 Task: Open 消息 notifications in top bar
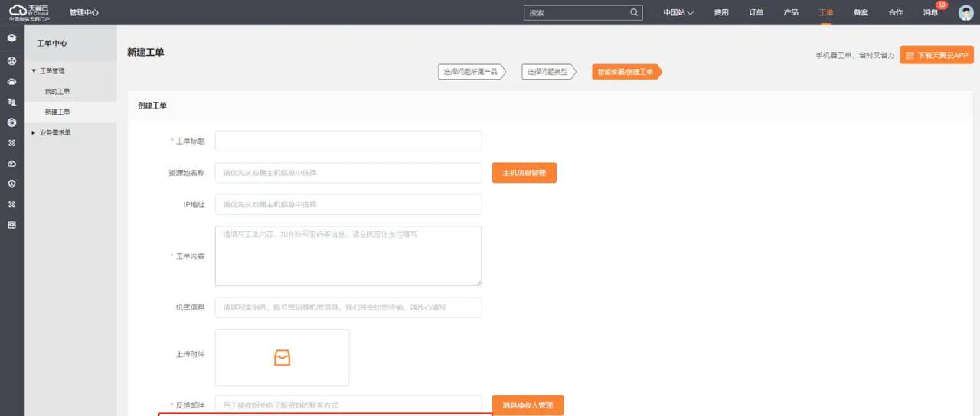930,13
